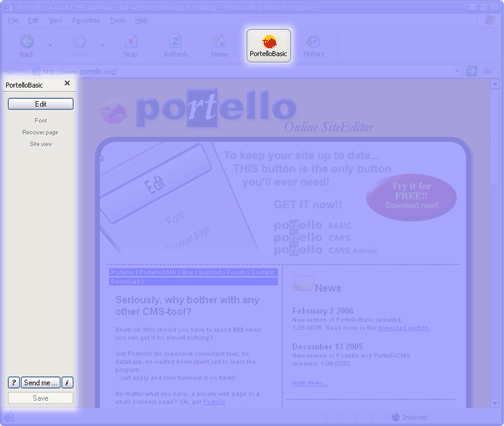Open Forward button history dropdown arrow
The height and width of the screenshot is (426, 504).
102,45
